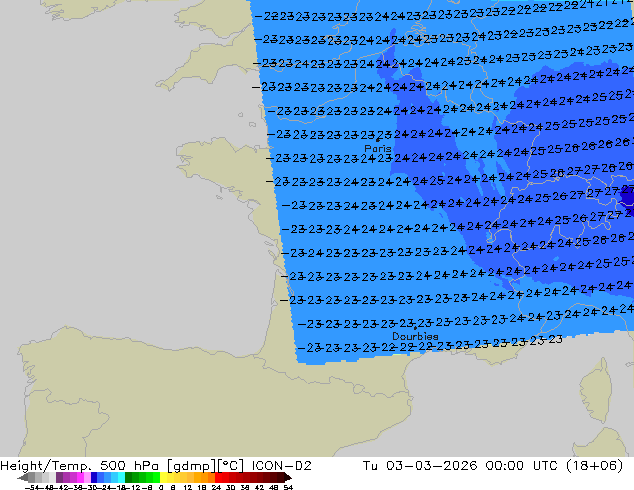Image resolution: width=634 pixels, height=490 pixels.
Task: Click the Dourbies location dot marker
Action: click(x=415, y=328)
